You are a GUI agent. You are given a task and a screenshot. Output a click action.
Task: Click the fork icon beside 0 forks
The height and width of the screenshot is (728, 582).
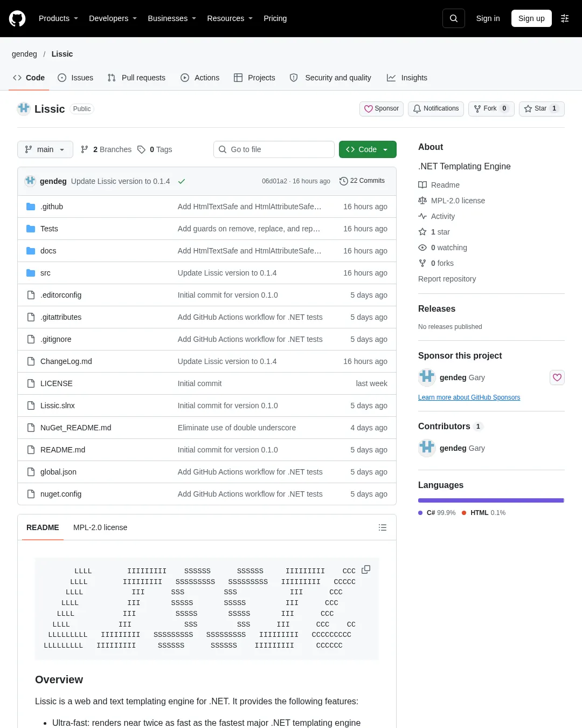click(422, 263)
